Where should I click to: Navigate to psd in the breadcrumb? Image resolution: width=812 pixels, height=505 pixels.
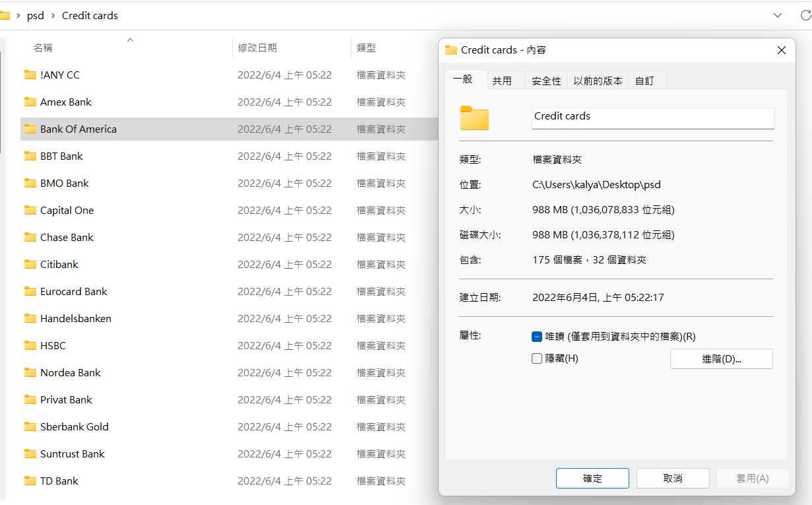click(36, 15)
